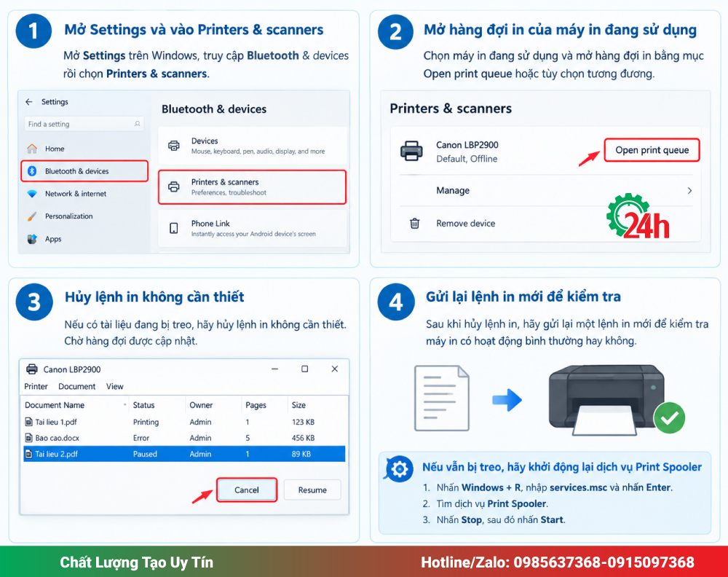Viewport: 728px width, 577px height.
Task: Click printer icon in Canon LBP2900 title bar
Action: pos(32,369)
